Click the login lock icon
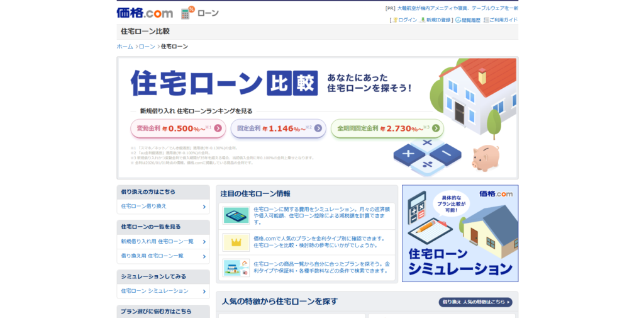The width and height of the screenshot is (644, 318). point(395,20)
